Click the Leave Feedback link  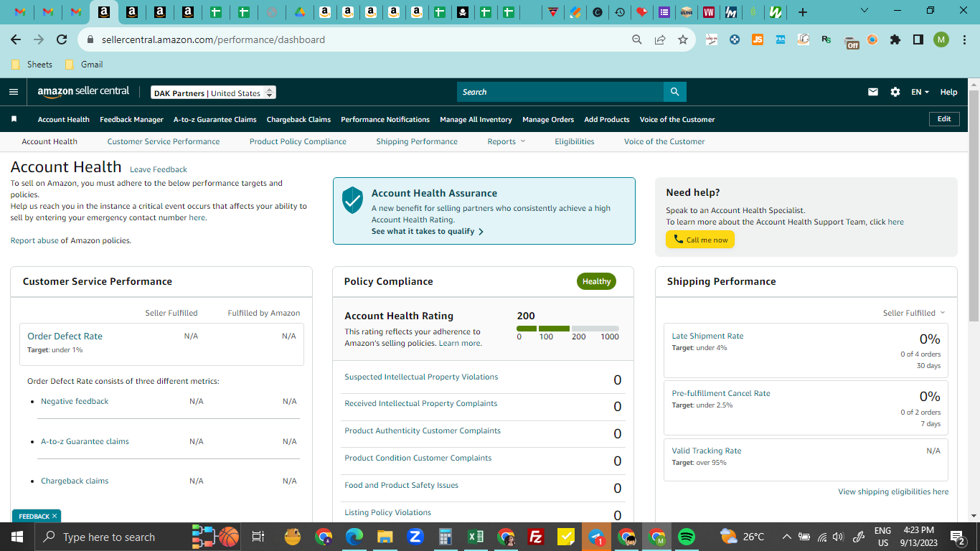tap(159, 169)
